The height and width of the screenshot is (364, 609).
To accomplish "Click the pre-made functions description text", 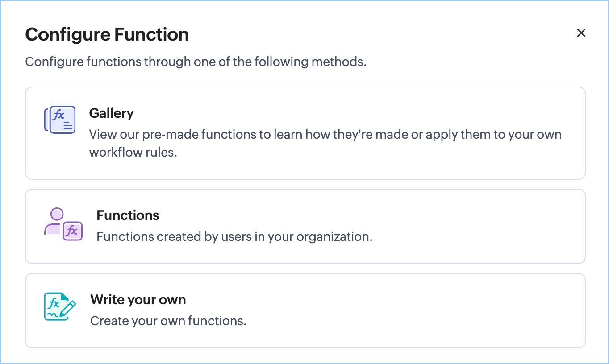I will (325, 134).
